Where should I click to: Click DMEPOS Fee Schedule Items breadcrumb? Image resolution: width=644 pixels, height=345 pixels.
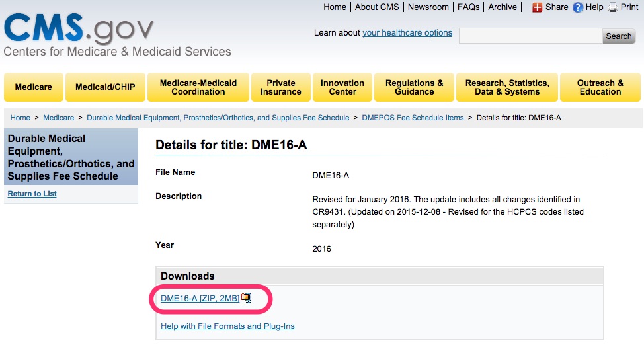click(413, 118)
